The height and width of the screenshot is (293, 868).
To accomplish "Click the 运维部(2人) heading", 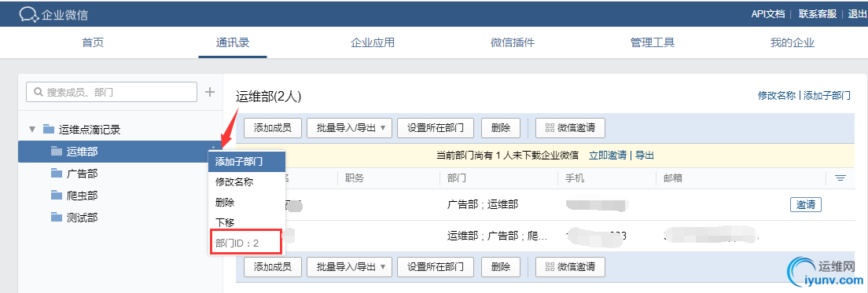I will click(x=268, y=97).
